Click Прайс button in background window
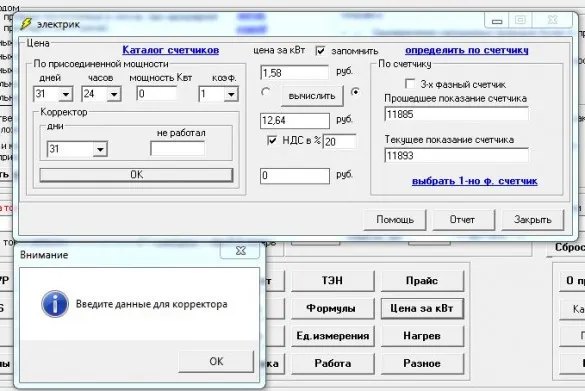 (422, 281)
